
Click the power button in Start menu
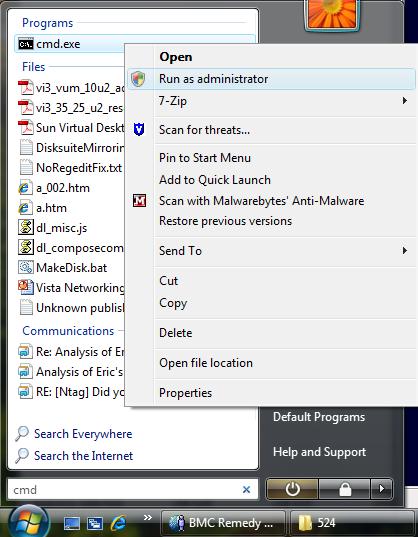pyautogui.click(x=292, y=489)
